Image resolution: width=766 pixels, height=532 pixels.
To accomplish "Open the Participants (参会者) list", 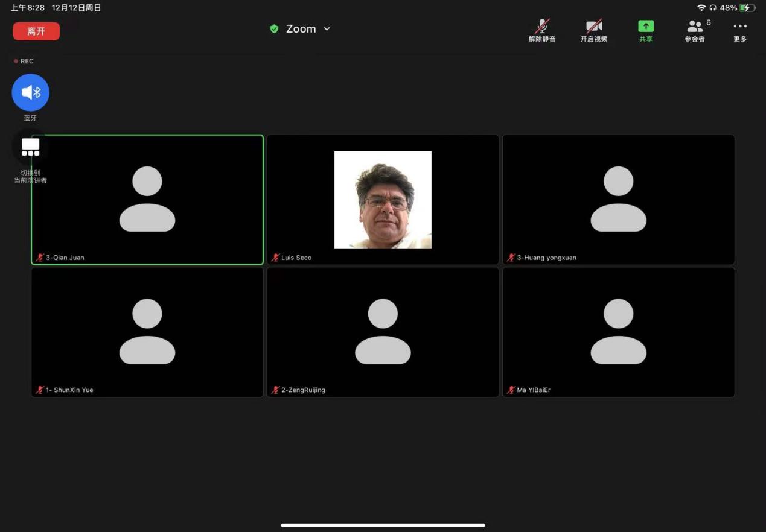I will [x=695, y=28].
